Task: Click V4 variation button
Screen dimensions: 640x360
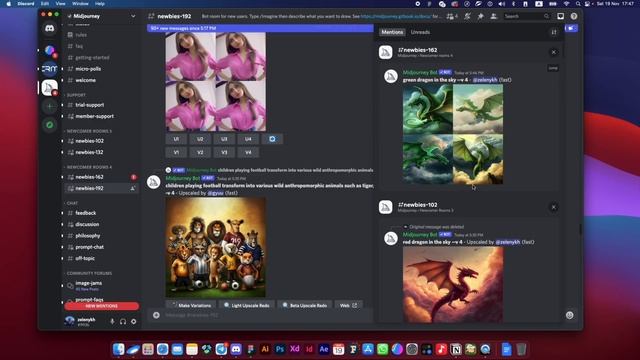Action: click(x=248, y=152)
